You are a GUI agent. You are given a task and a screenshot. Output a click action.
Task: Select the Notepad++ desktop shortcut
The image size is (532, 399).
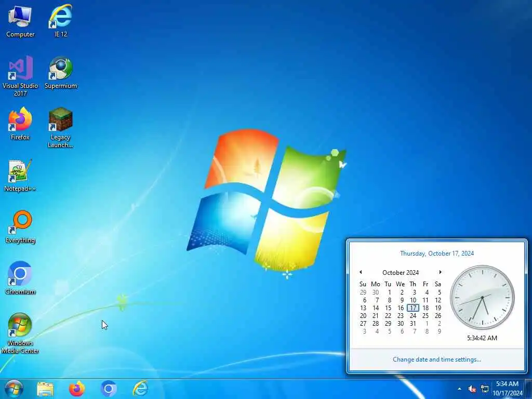(20, 176)
